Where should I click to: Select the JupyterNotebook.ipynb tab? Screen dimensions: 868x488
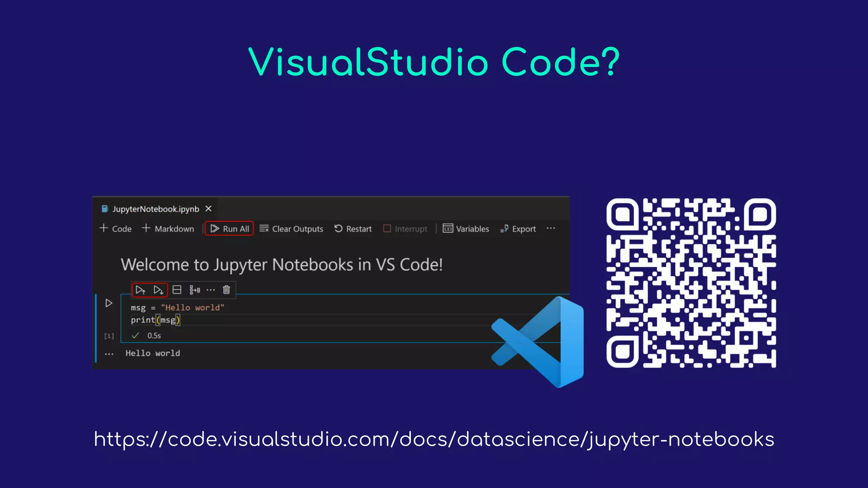point(155,209)
